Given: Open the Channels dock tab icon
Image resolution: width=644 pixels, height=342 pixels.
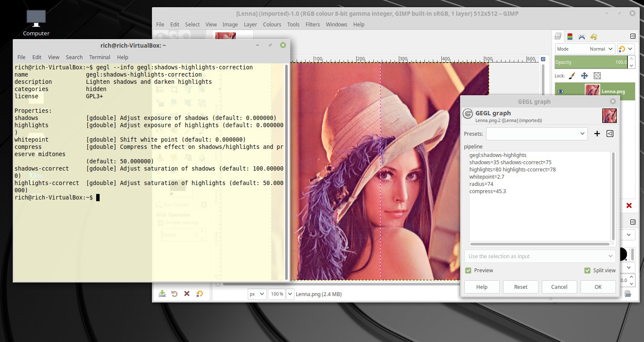Looking at the screenshot, I should click(570, 37).
